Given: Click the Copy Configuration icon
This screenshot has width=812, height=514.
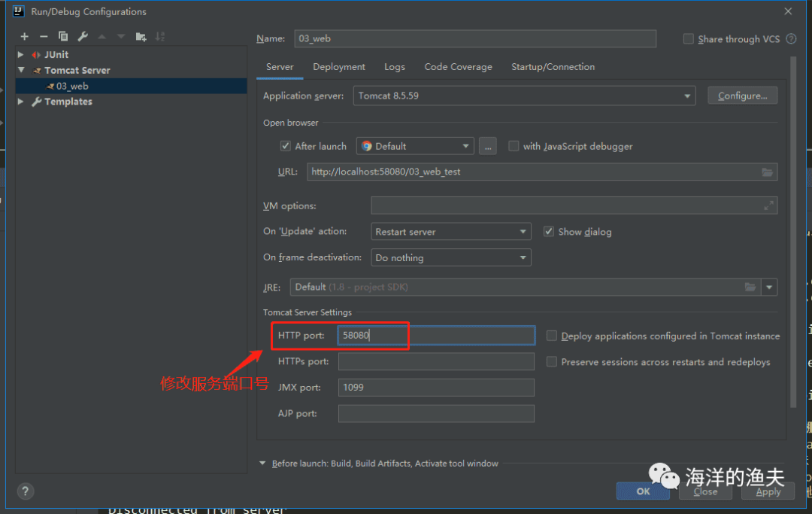Looking at the screenshot, I should point(63,36).
